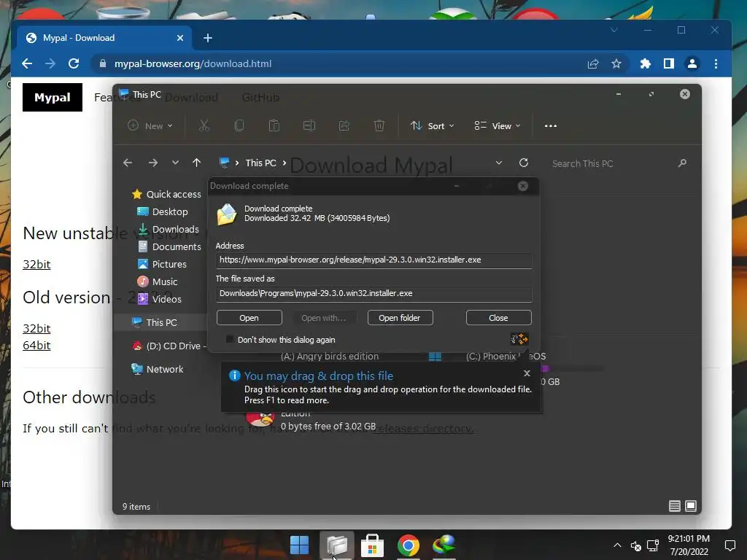This screenshot has width=747, height=560.
Task: Open the Chrome profile icon
Action: pos(692,63)
